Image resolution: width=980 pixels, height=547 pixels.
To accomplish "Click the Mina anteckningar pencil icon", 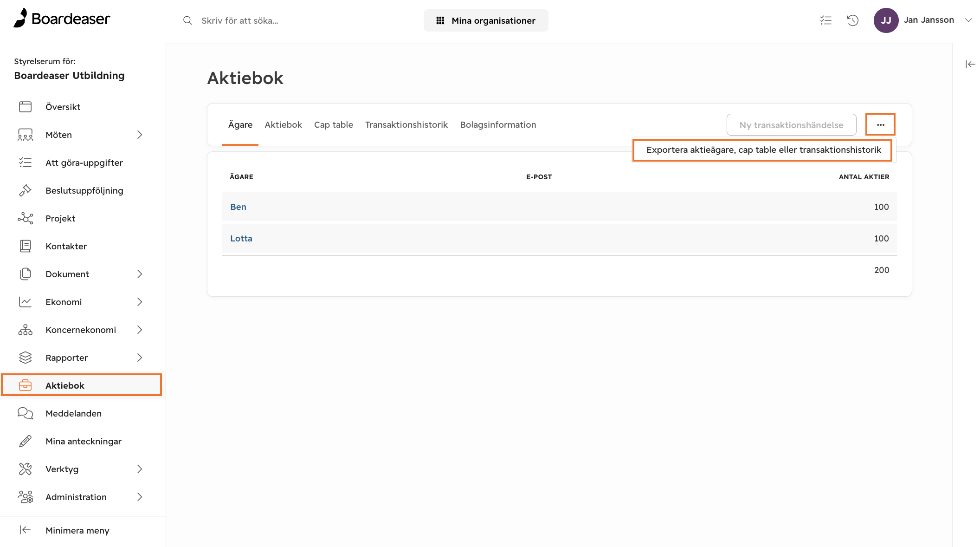I will (25, 441).
